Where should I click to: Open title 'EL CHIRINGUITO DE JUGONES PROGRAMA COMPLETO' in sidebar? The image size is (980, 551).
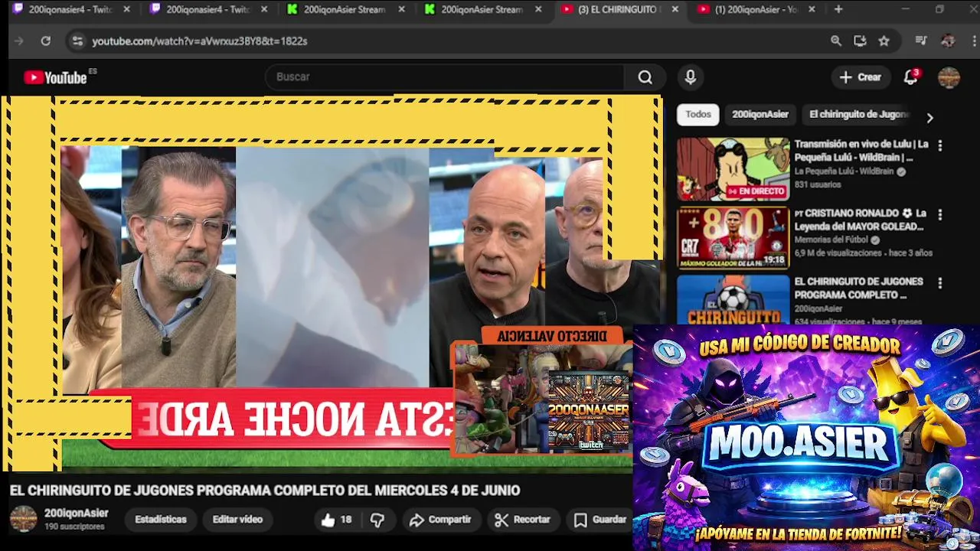click(859, 288)
